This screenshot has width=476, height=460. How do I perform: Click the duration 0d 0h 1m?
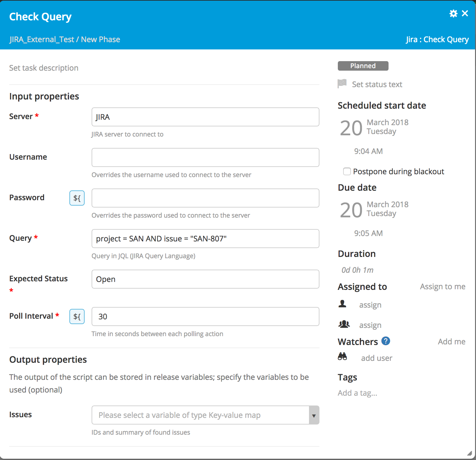click(x=357, y=270)
